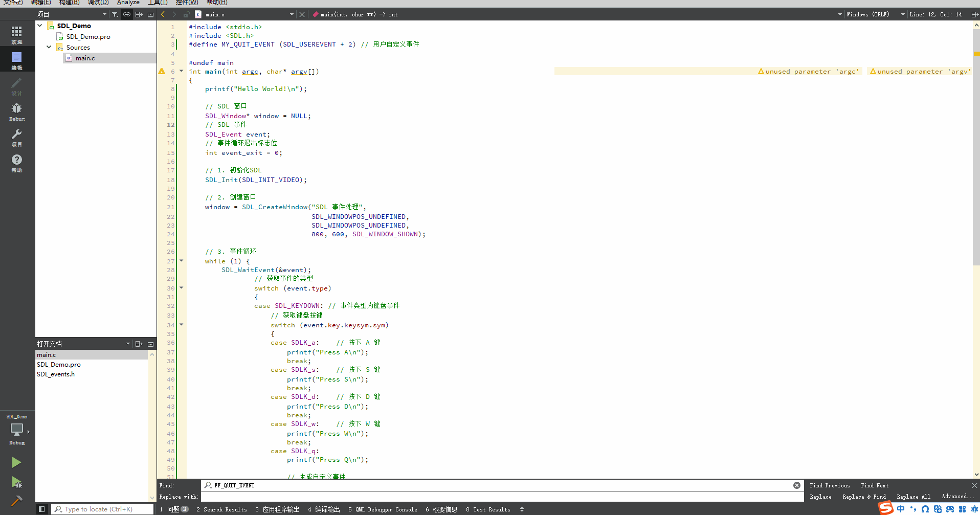Open the main(int, char **) symbol dropdown

358,14
